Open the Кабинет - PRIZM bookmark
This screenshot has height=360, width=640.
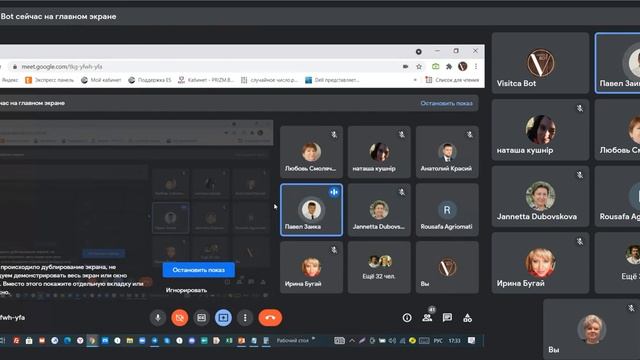(x=206, y=80)
